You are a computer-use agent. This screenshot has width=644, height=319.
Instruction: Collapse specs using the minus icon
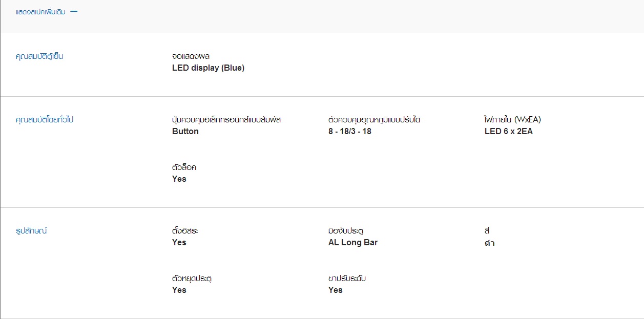click(74, 11)
